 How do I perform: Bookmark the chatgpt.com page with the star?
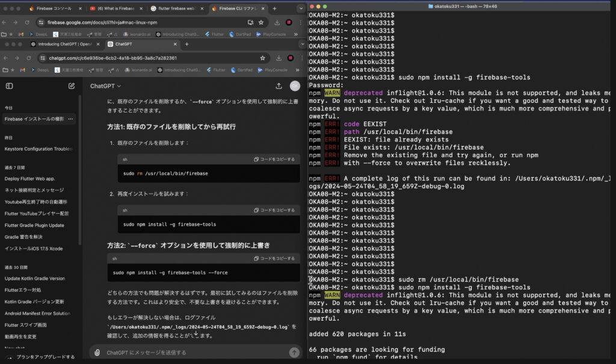point(262,58)
